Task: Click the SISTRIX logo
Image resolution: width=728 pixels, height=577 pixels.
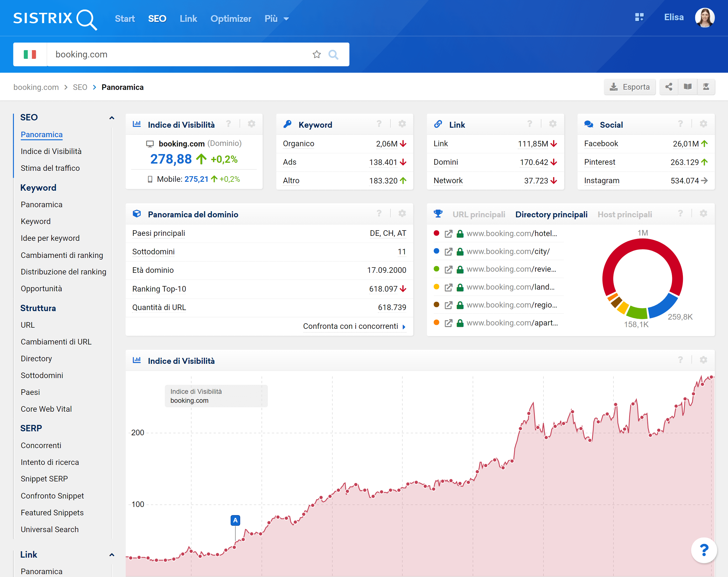Action: coord(55,19)
